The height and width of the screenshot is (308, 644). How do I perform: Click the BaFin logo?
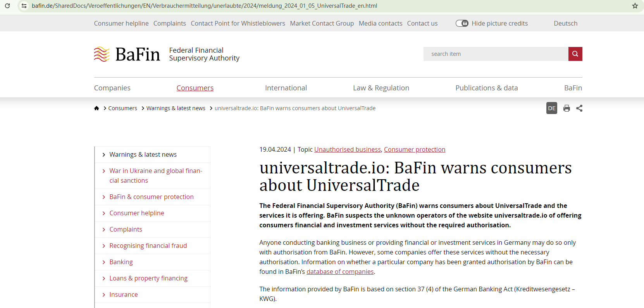point(127,54)
